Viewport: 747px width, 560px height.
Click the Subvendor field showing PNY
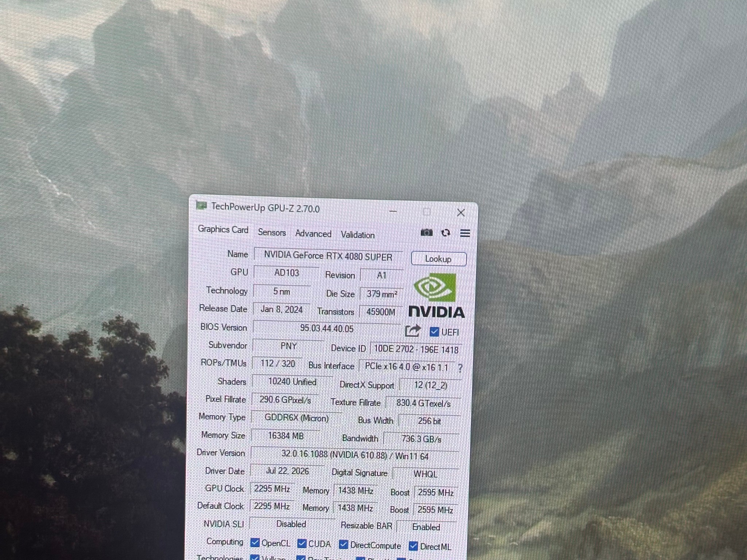tap(288, 346)
